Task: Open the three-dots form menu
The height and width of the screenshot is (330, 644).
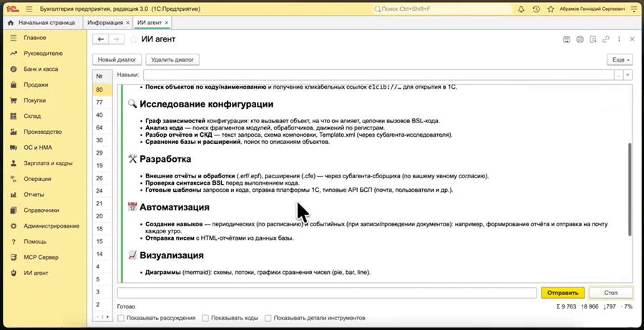Action: (619, 39)
